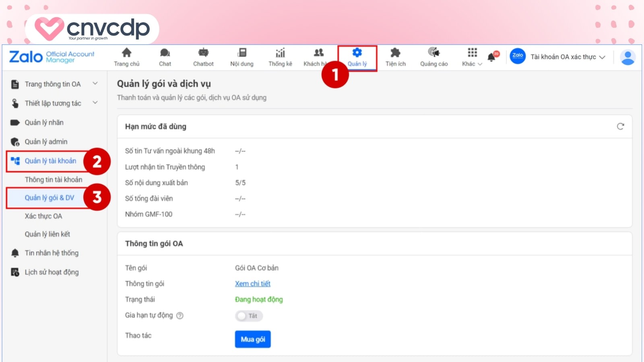Open the Chat speech bubble icon

click(x=165, y=53)
